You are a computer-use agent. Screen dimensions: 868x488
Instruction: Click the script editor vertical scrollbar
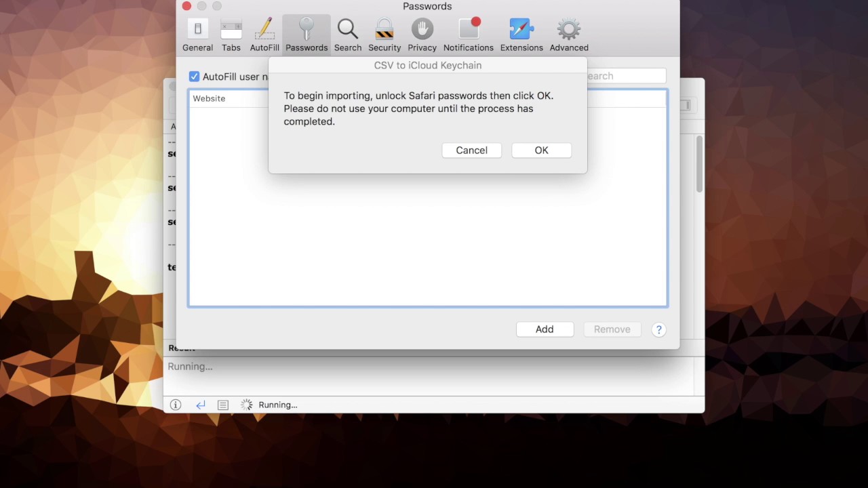click(x=699, y=164)
